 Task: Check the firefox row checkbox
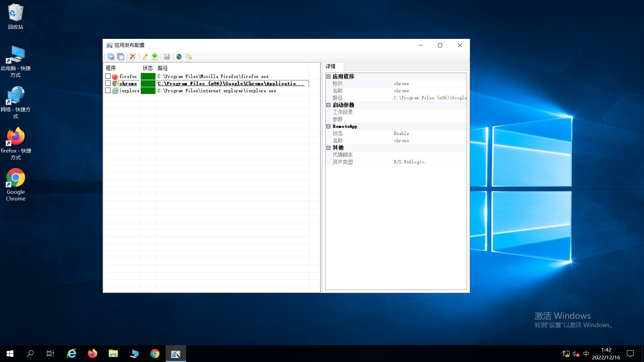[108, 76]
